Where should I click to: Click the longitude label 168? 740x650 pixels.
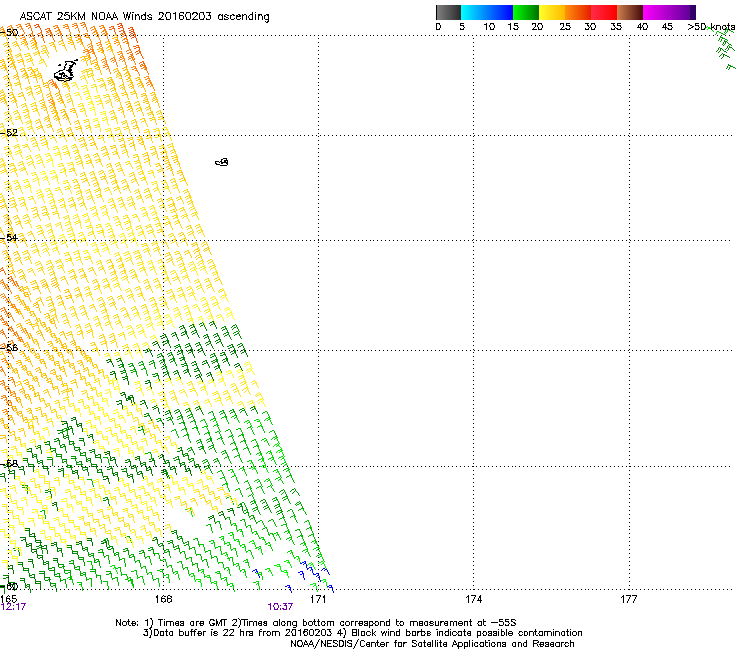(x=163, y=599)
